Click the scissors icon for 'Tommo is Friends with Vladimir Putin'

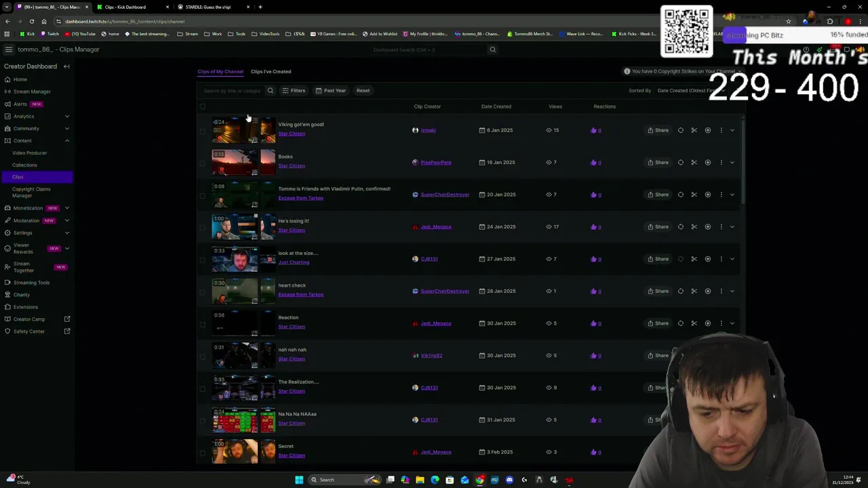[x=694, y=195]
